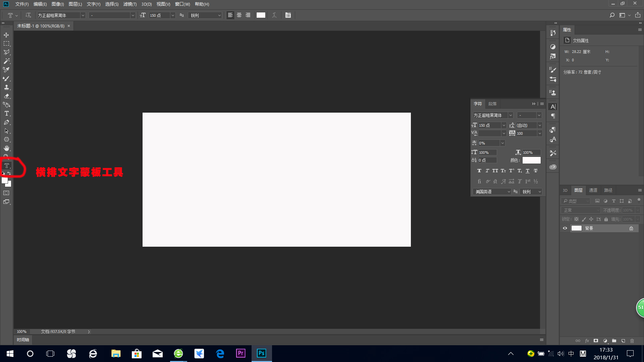The image size is (644, 362).
Task: Create a new layer in Layers panel
Action: [x=623, y=341]
